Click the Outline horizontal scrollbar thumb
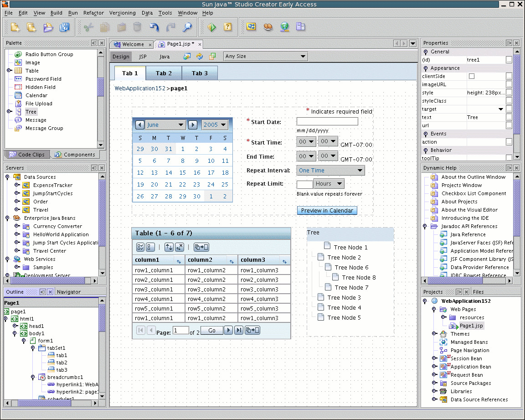Image resolution: width=525 pixels, height=420 pixels. click(45, 403)
